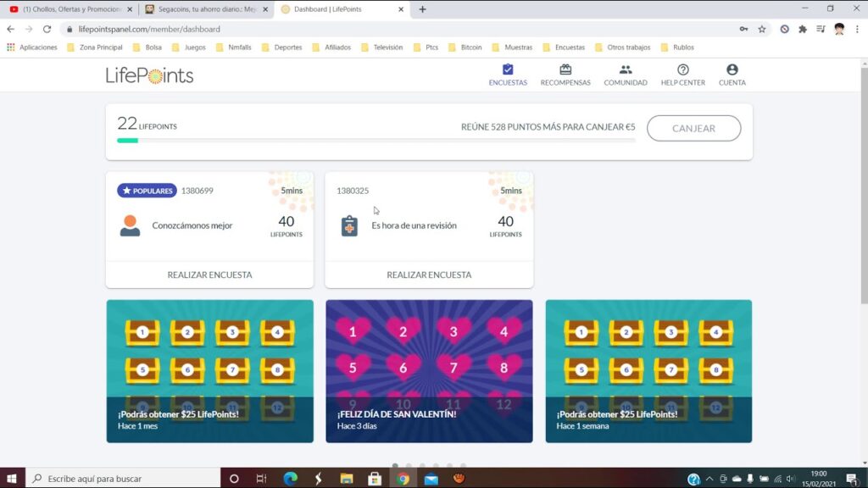The width and height of the screenshot is (868, 488).
Task: Open the Chrome three-dot menu
Action: click(857, 30)
